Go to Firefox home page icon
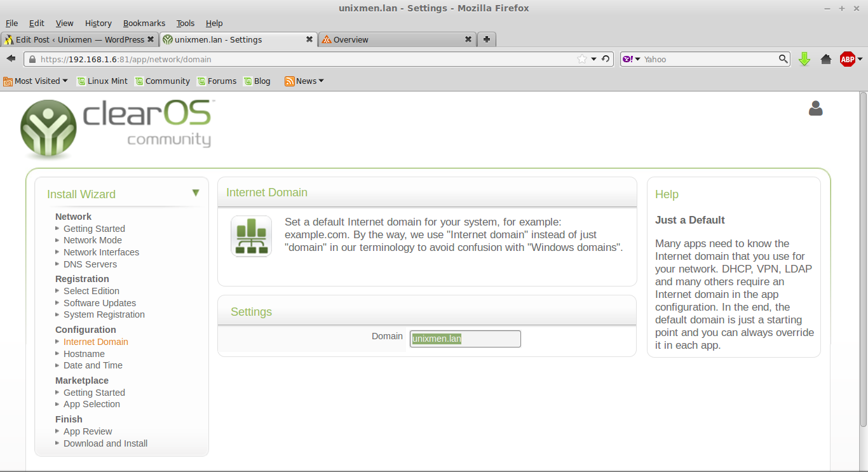 point(826,59)
